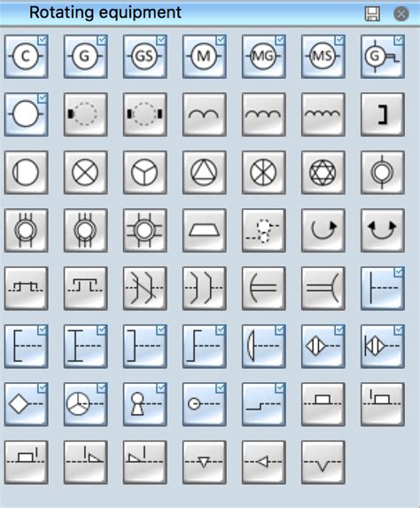Choose the empty diamond with dashed line

coord(27,404)
